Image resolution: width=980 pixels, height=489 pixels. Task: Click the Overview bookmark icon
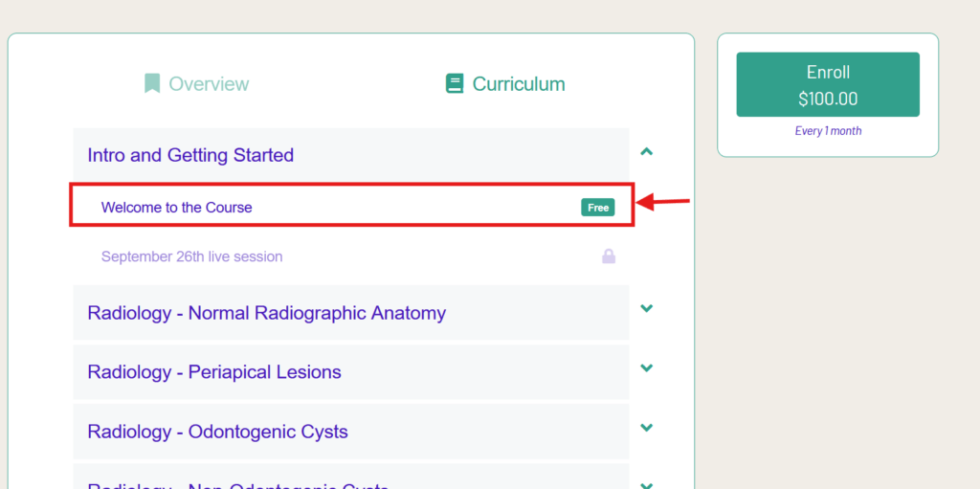[152, 84]
